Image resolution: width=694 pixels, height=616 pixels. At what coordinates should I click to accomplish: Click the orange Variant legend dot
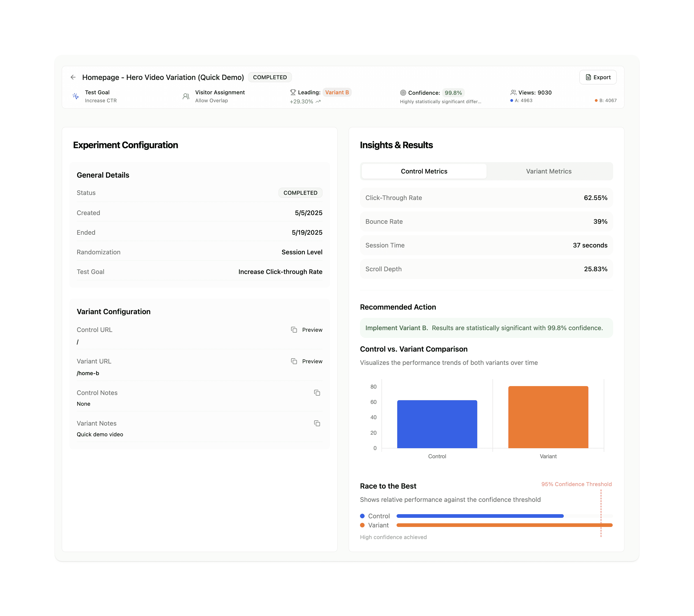coord(362,525)
